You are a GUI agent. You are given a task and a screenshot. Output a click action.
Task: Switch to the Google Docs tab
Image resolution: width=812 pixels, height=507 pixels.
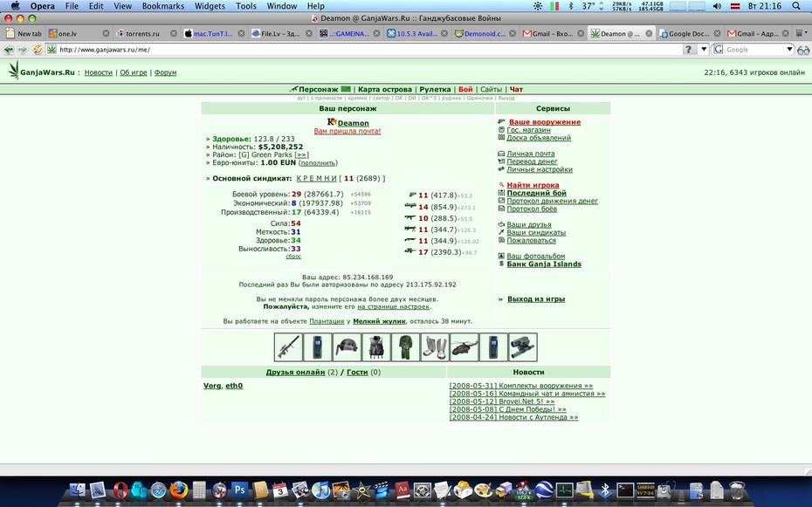click(689, 34)
